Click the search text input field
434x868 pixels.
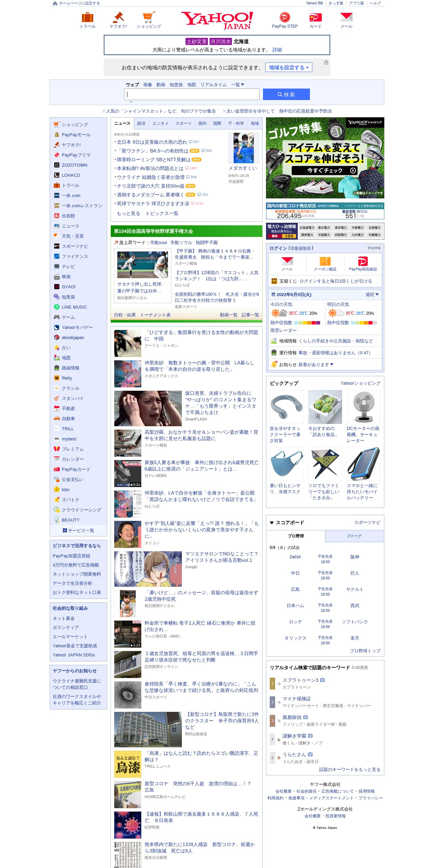[192, 94]
